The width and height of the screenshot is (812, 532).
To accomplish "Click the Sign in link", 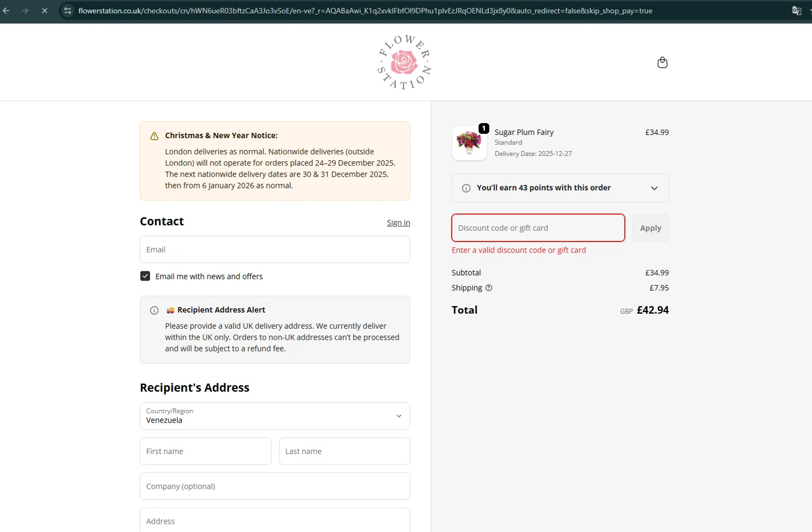I will (398, 223).
